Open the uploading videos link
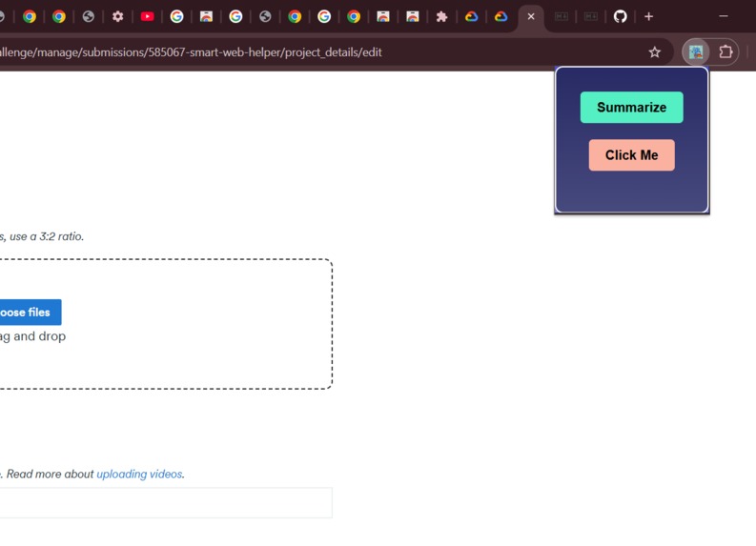The image size is (756, 546). (139, 475)
